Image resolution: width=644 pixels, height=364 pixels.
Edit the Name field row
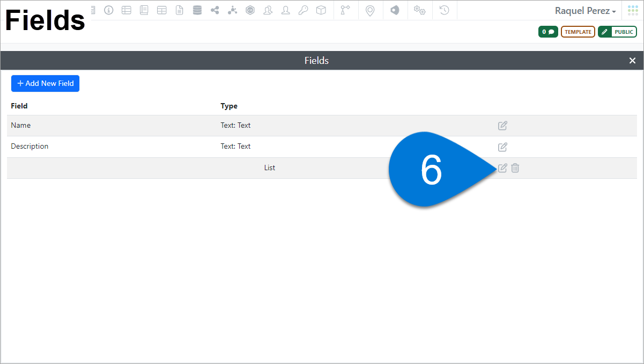coord(502,126)
